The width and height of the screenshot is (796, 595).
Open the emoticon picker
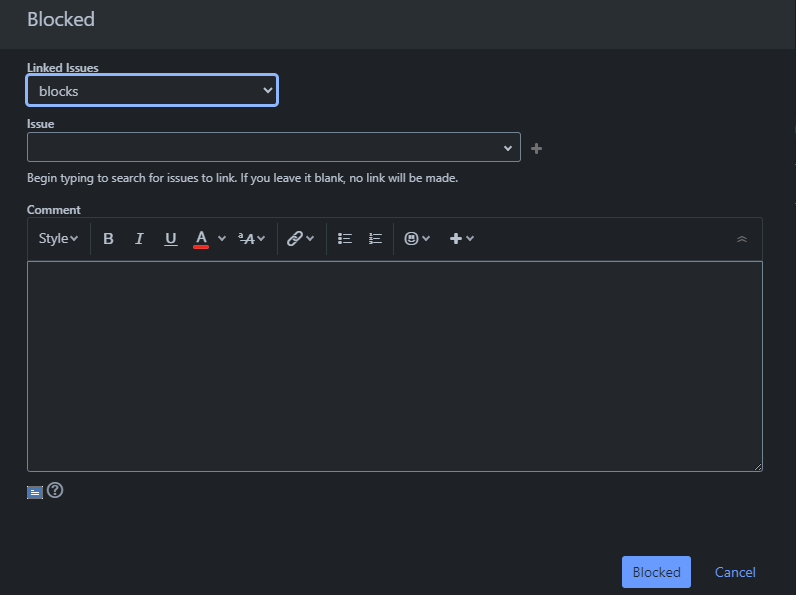(417, 239)
